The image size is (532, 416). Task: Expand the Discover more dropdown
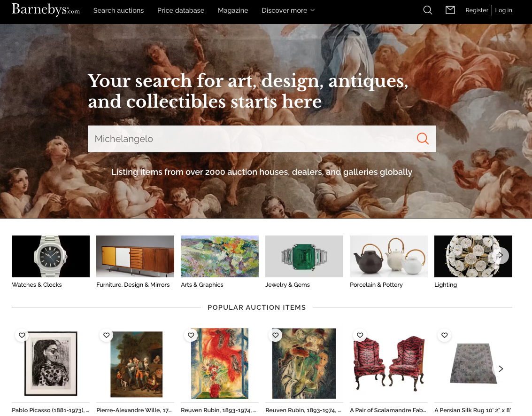288,10
